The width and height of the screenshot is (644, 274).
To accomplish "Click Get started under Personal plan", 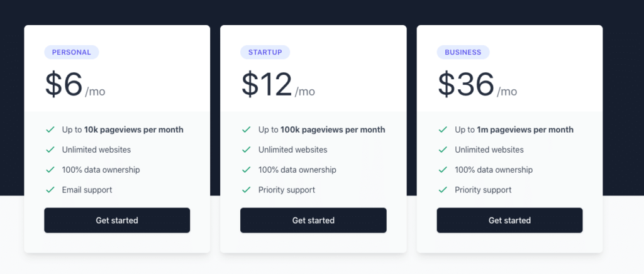I will point(117,221).
